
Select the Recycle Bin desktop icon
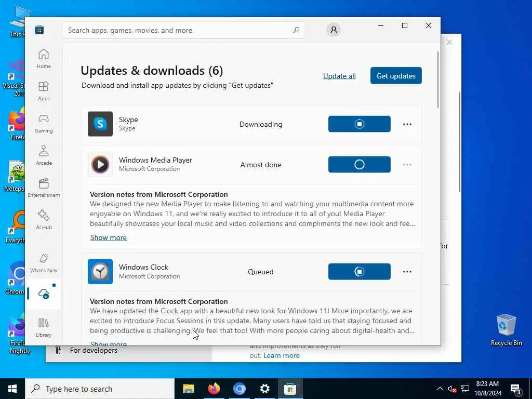506,330
